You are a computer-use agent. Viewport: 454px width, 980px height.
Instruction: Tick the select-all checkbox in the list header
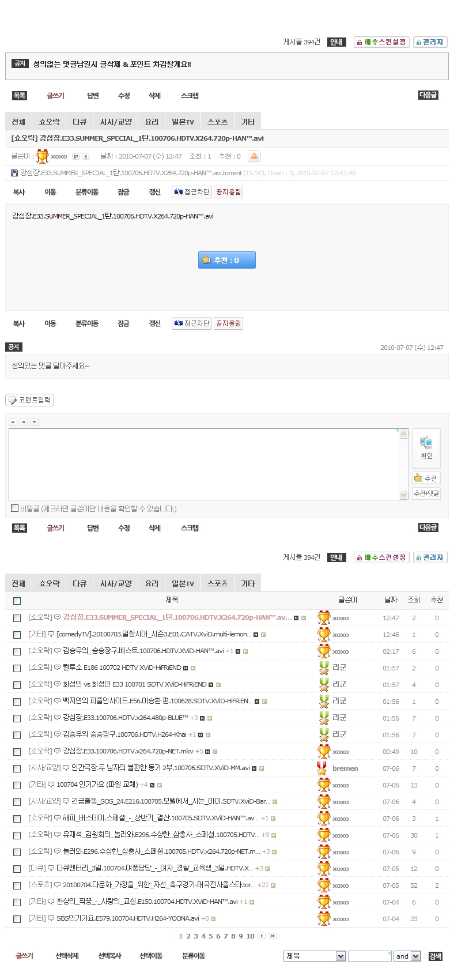click(17, 601)
